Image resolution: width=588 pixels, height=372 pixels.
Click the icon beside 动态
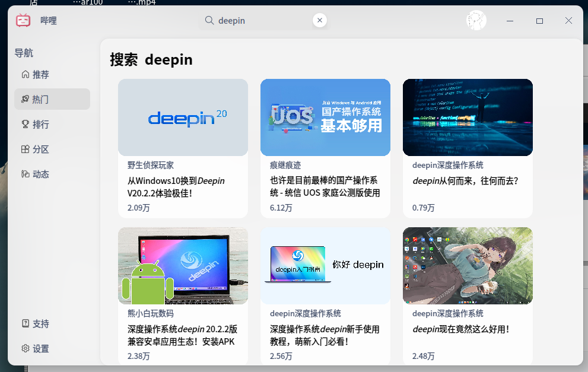25,174
